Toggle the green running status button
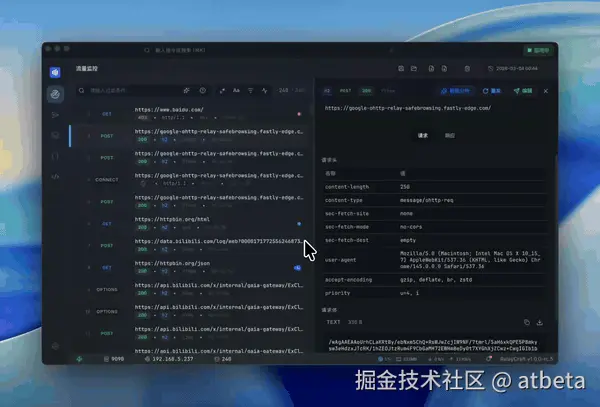The image size is (600, 407). [x=538, y=50]
